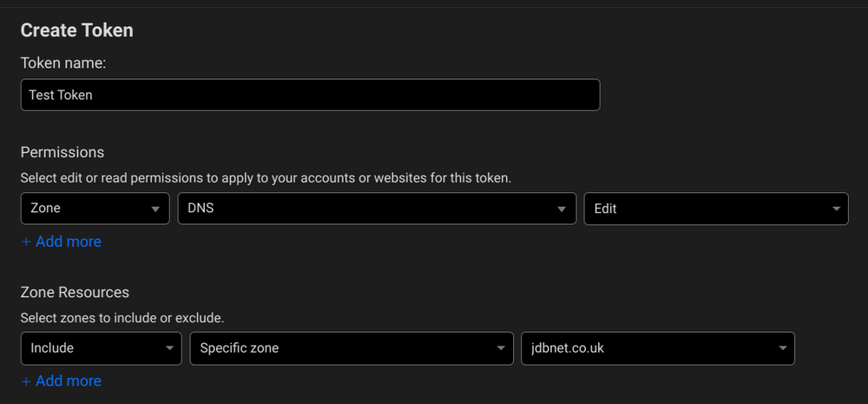Click Add more under Zone Resources
This screenshot has height=404, width=868.
tap(68, 381)
